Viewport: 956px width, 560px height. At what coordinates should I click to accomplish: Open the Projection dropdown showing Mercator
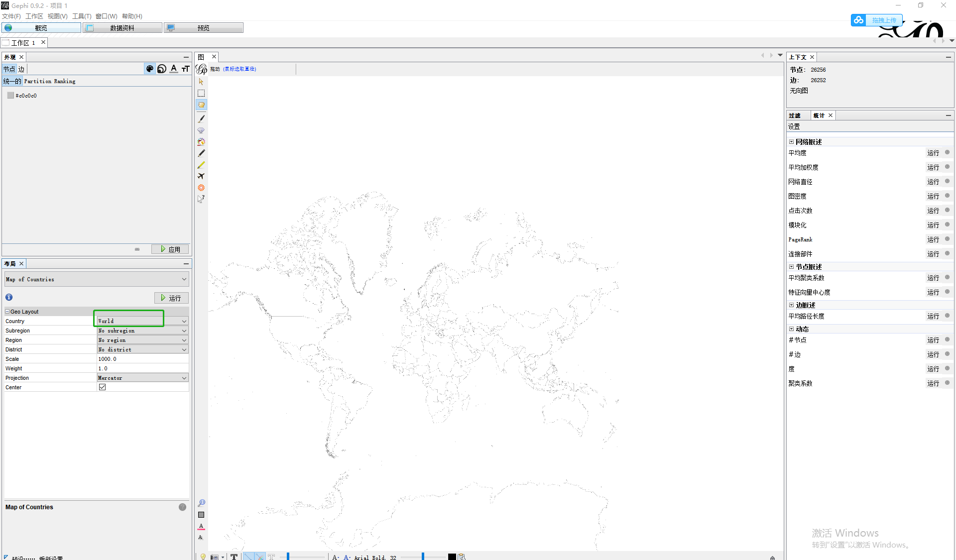142,377
